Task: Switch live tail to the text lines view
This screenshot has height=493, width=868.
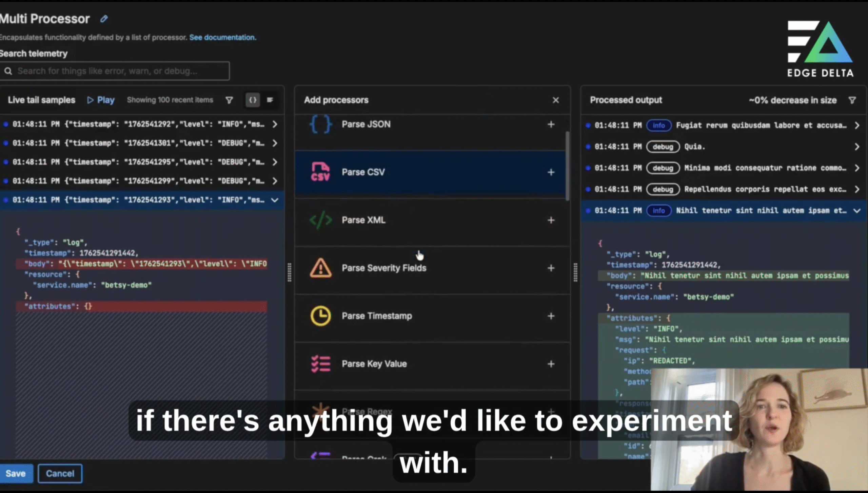Action: (270, 100)
